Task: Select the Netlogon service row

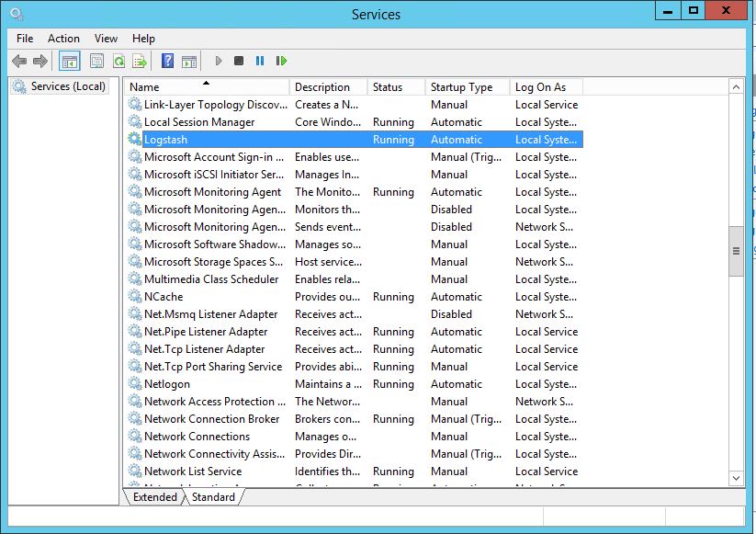Action: [x=167, y=384]
